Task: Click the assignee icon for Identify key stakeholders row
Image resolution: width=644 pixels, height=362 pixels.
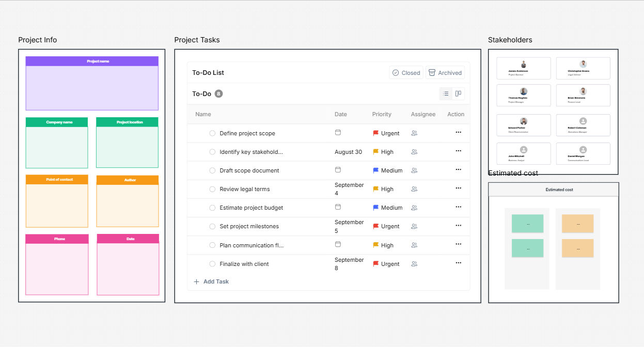Action: click(x=414, y=152)
